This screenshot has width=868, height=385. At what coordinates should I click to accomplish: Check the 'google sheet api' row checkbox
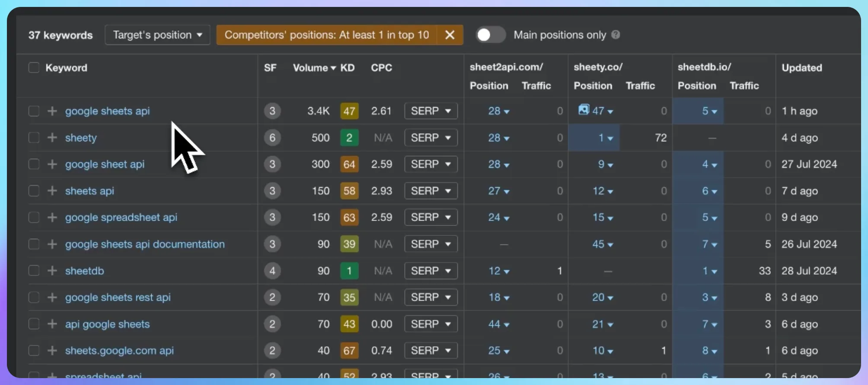pos(34,164)
